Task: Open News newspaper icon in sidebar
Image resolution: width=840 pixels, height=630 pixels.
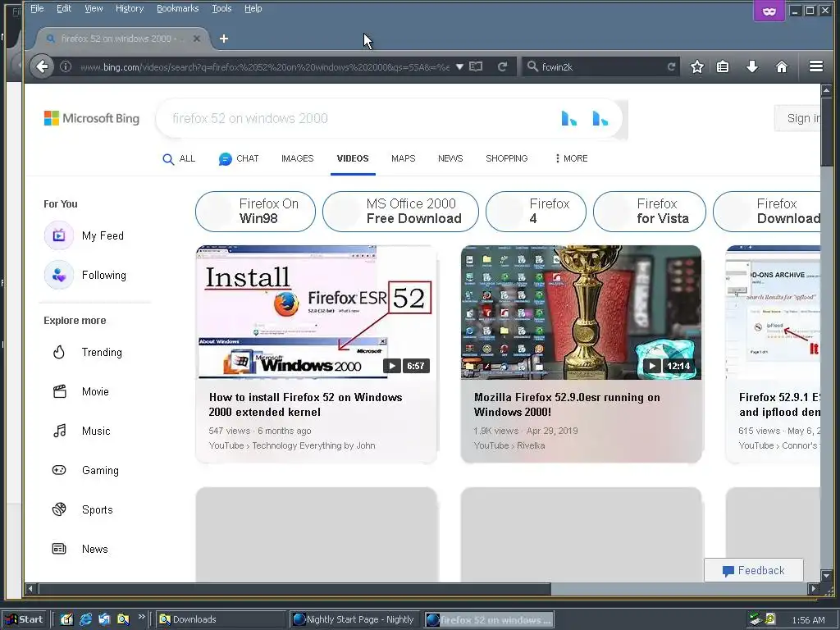Action: click(59, 549)
